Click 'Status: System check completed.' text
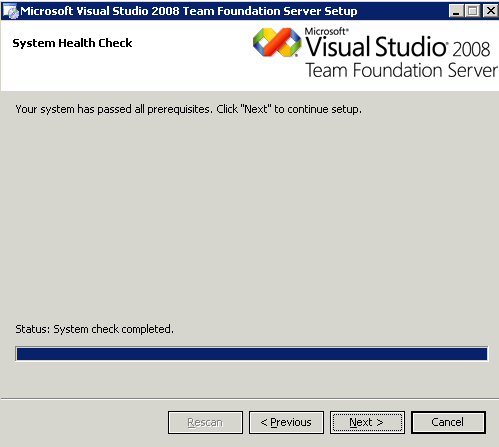 point(94,329)
